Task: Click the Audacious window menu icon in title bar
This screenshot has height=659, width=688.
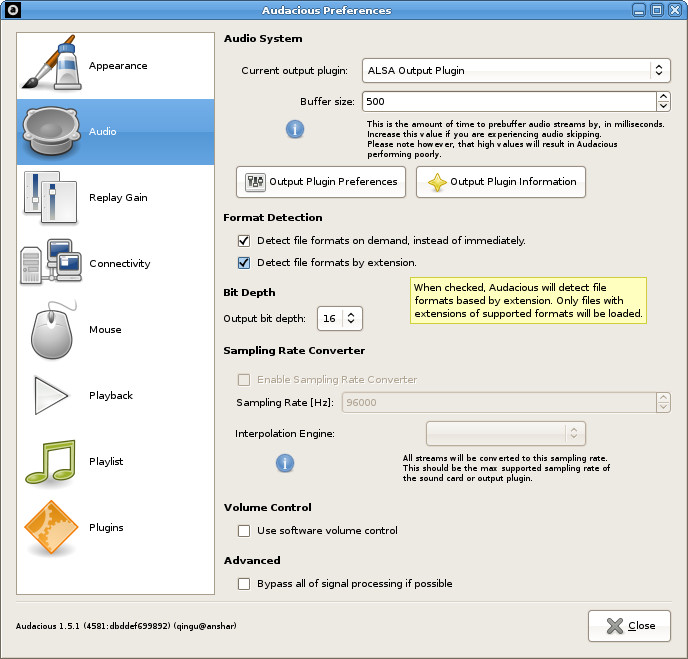Action: [x=12, y=10]
